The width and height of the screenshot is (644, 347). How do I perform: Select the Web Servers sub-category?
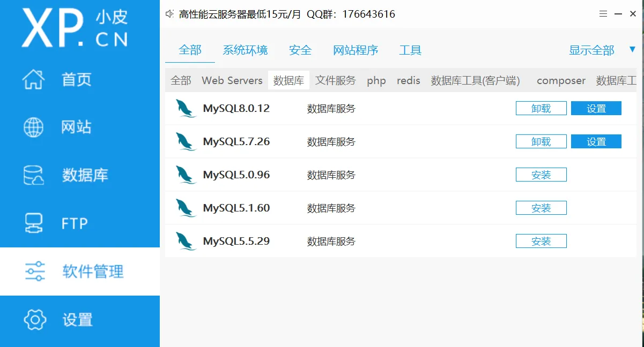[x=232, y=80]
